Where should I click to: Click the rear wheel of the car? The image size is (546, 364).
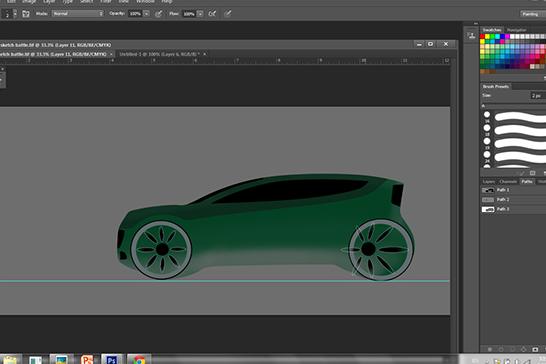(380, 249)
